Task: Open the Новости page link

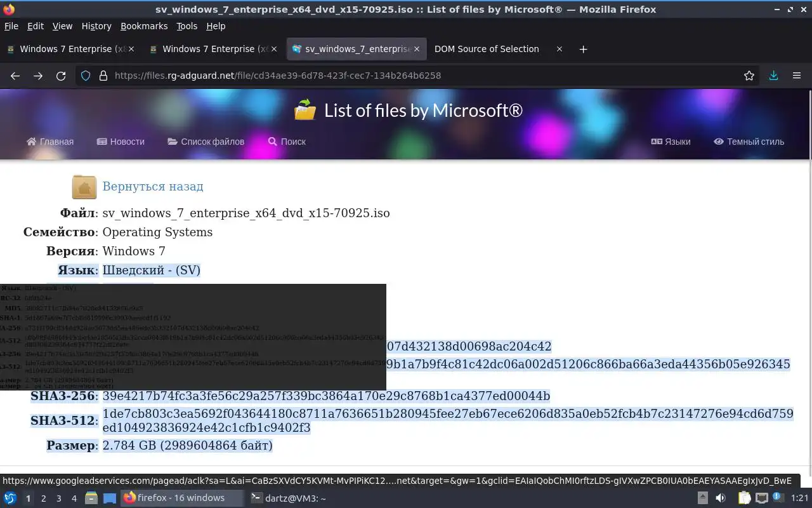Action: [121, 142]
